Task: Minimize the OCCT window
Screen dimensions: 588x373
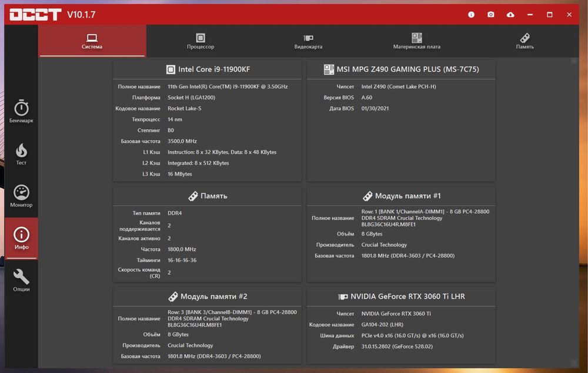Action: tap(530, 15)
